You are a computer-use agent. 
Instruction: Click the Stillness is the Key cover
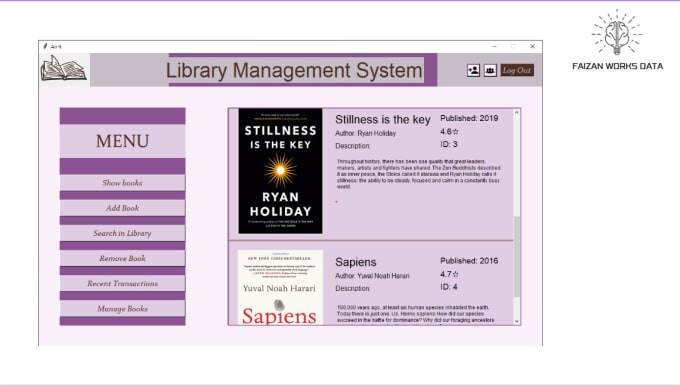280,171
